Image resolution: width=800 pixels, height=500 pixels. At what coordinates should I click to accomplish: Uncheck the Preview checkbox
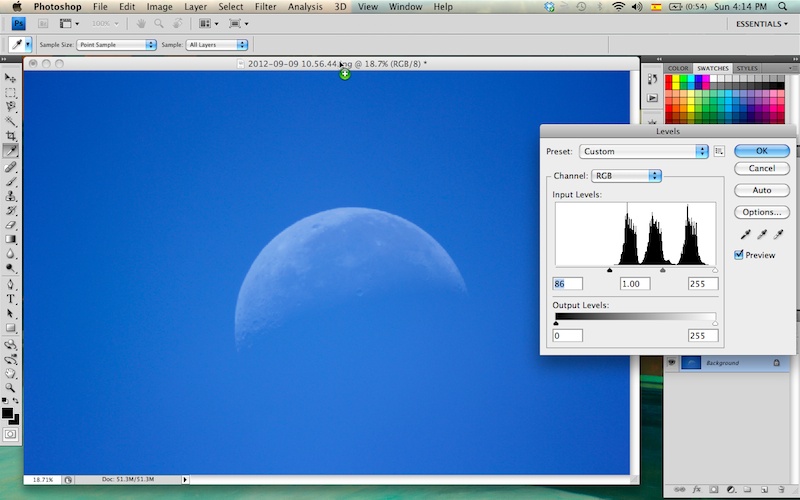pos(739,255)
